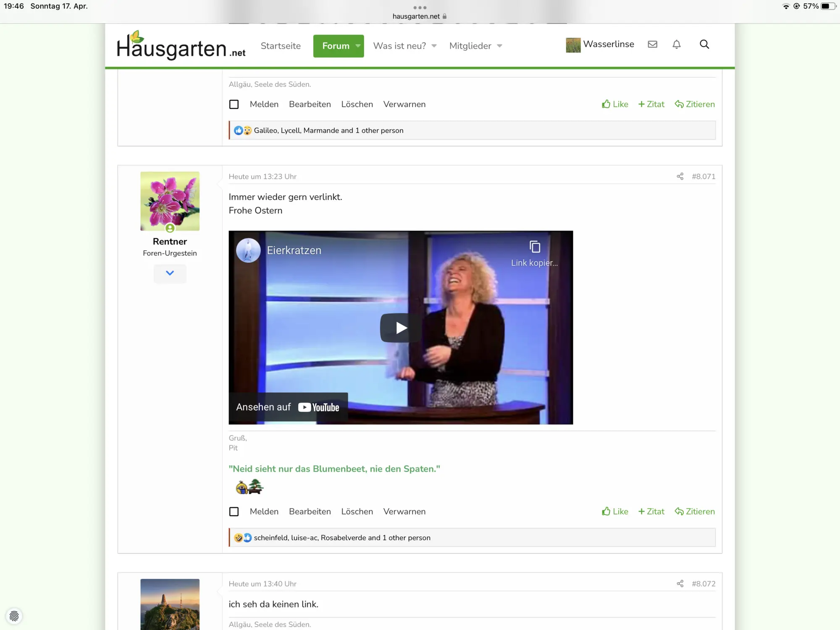Click Eierkratzen channel avatar in video

(248, 250)
